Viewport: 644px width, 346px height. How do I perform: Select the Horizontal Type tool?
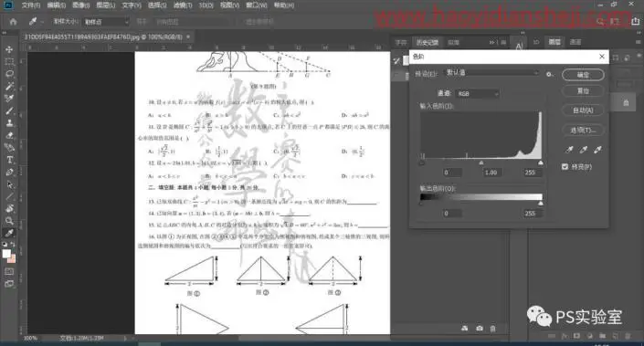(9, 160)
